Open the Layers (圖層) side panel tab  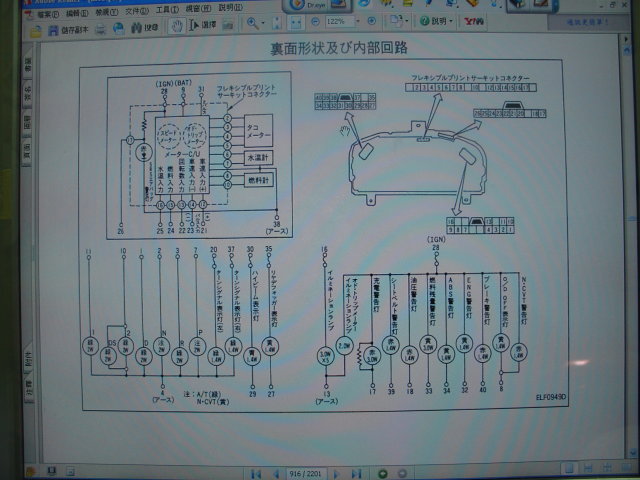click(27, 122)
